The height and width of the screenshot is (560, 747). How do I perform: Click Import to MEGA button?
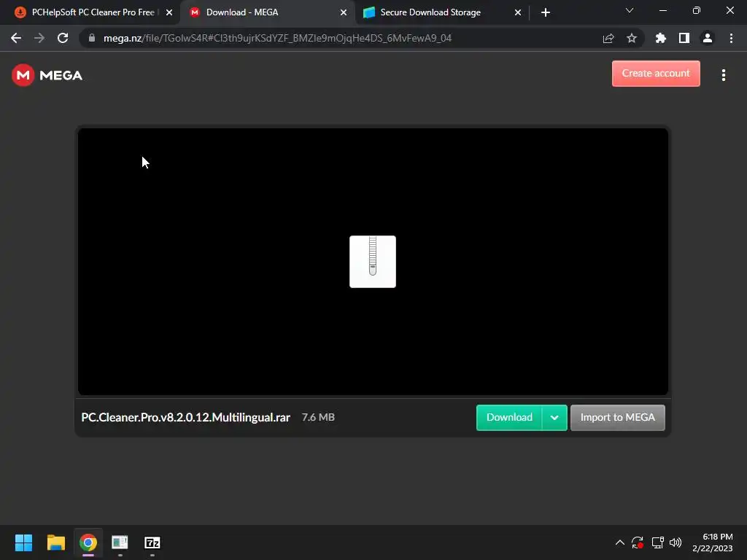(617, 417)
